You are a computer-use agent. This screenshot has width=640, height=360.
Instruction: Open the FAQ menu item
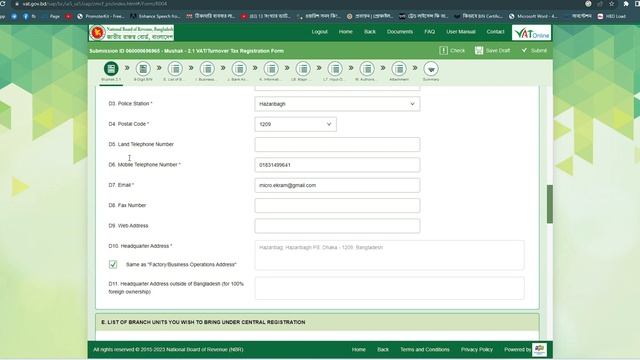pos(429,31)
